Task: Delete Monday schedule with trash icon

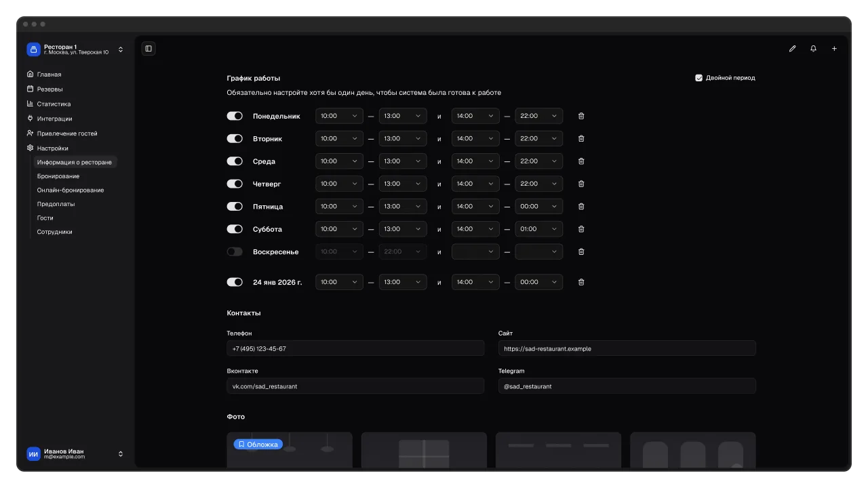Action: (581, 116)
